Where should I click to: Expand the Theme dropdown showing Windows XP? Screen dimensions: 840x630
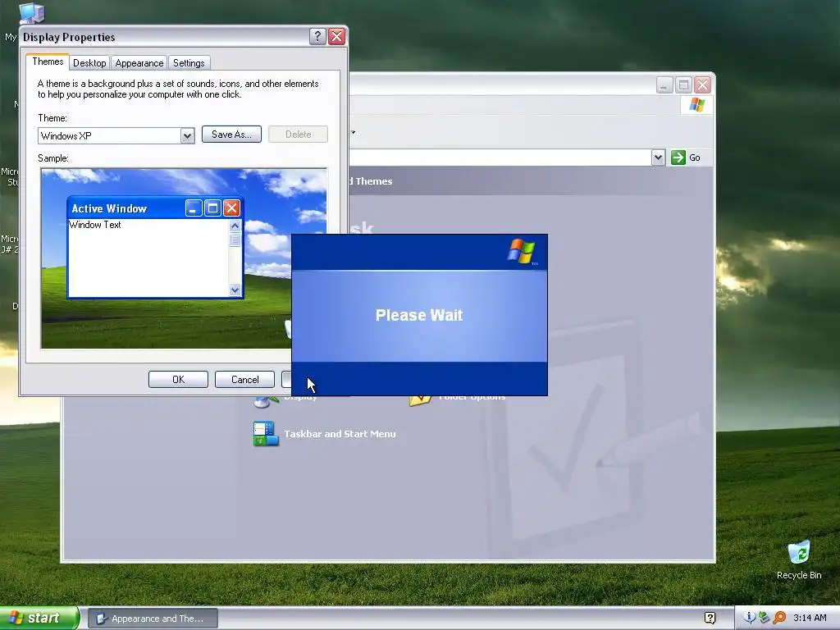tap(187, 136)
